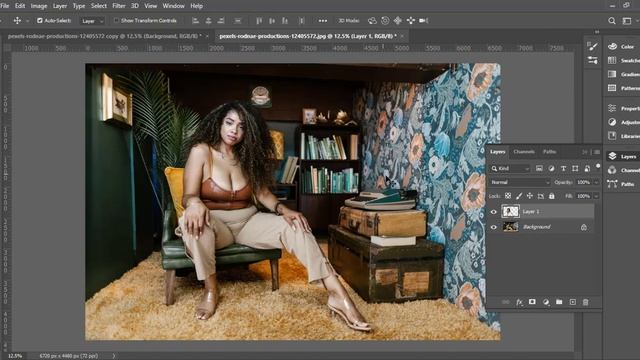Image resolution: width=640 pixels, height=360 pixels.
Task: Open the Layer menu
Action: pyautogui.click(x=60, y=6)
